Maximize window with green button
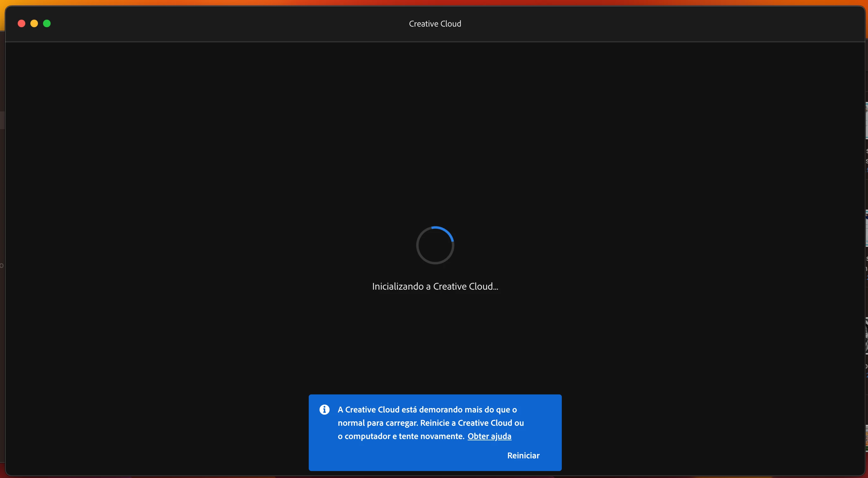 47,24
